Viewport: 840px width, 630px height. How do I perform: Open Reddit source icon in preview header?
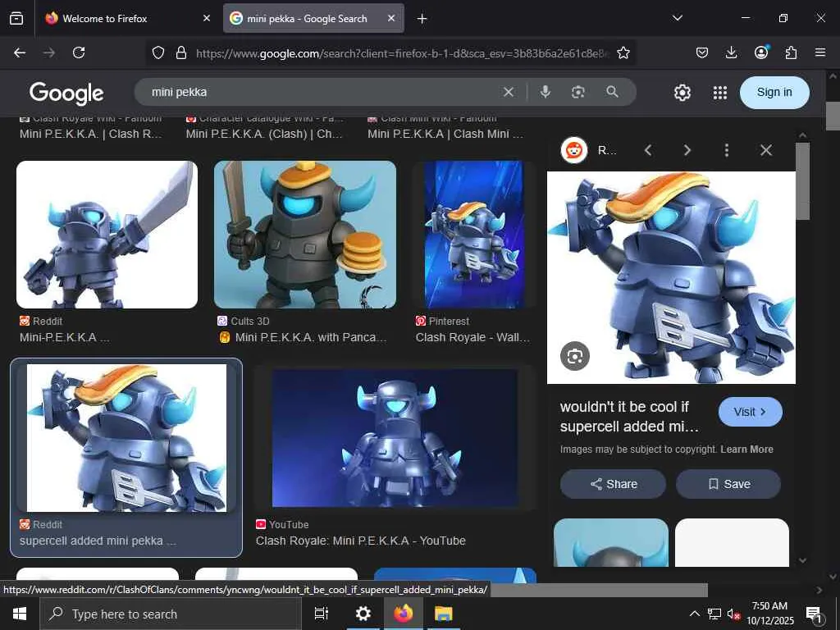tap(573, 151)
